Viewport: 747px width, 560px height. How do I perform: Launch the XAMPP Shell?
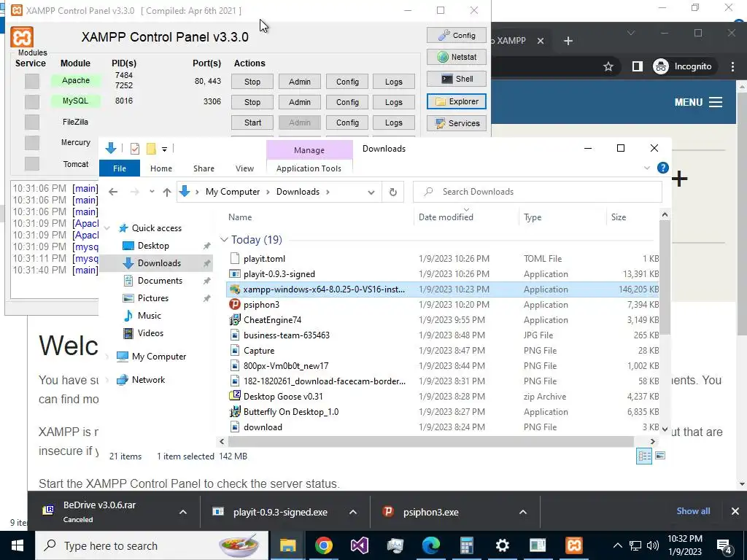click(457, 79)
